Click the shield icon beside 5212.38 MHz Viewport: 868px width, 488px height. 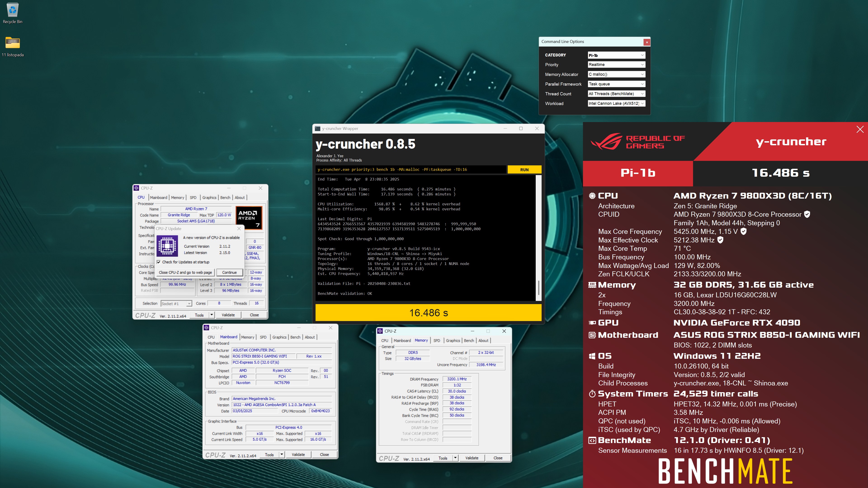click(720, 240)
